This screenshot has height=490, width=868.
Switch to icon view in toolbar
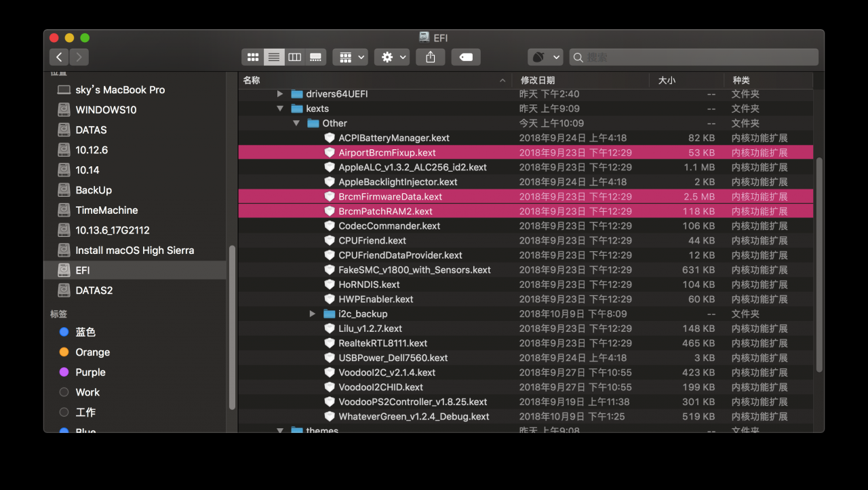click(253, 57)
